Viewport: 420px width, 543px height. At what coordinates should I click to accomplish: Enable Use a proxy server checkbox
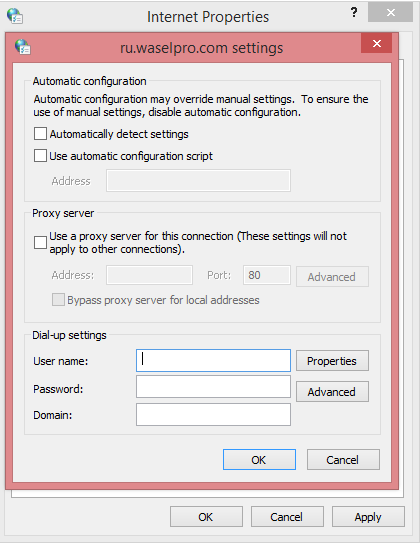coord(40,242)
